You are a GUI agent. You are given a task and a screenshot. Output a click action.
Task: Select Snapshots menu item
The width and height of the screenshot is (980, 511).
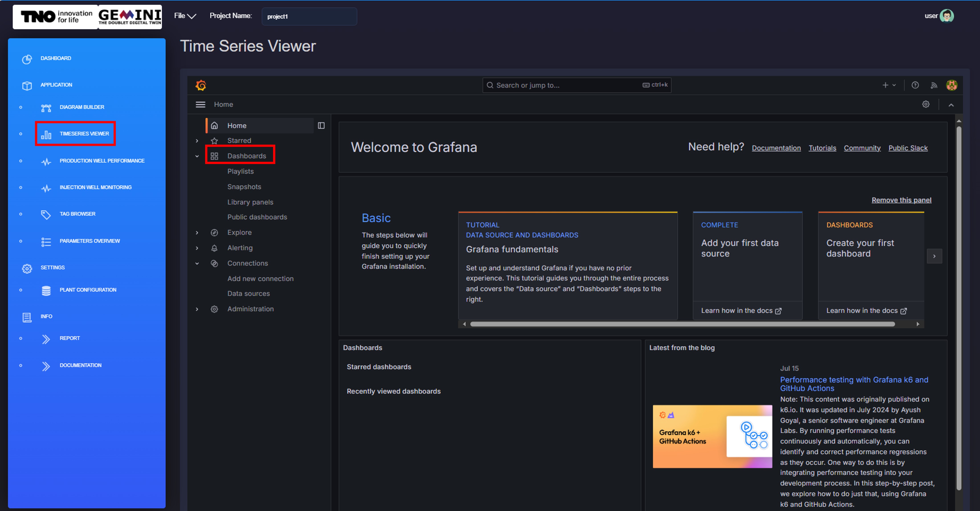pyautogui.click(x=244, y=187)
